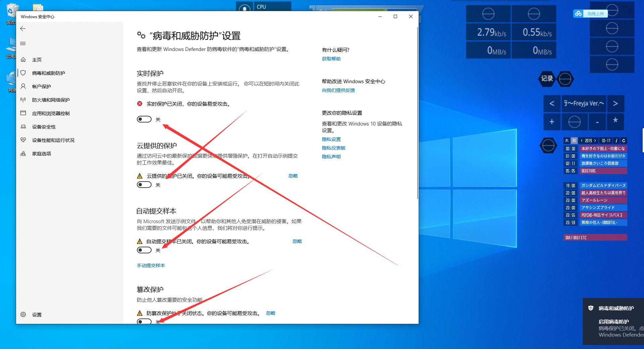Image resolution: width=644 pixels, height=349 pixels.
Task: Turn on 云提供的保护 switch
Action: [x=144, y=185]
